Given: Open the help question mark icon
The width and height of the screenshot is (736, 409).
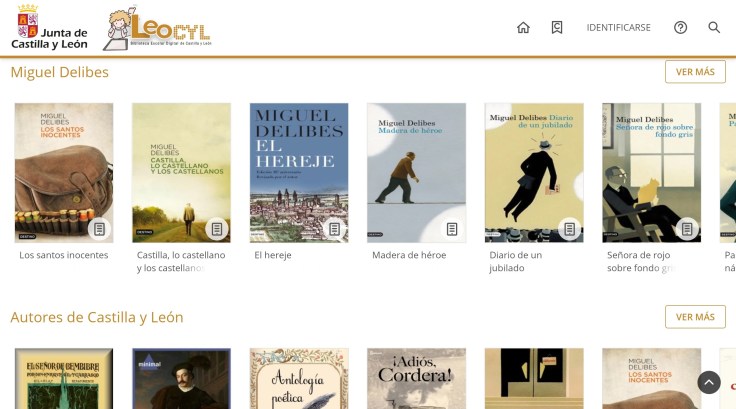Looking at the screenshot, I should 680,28.
